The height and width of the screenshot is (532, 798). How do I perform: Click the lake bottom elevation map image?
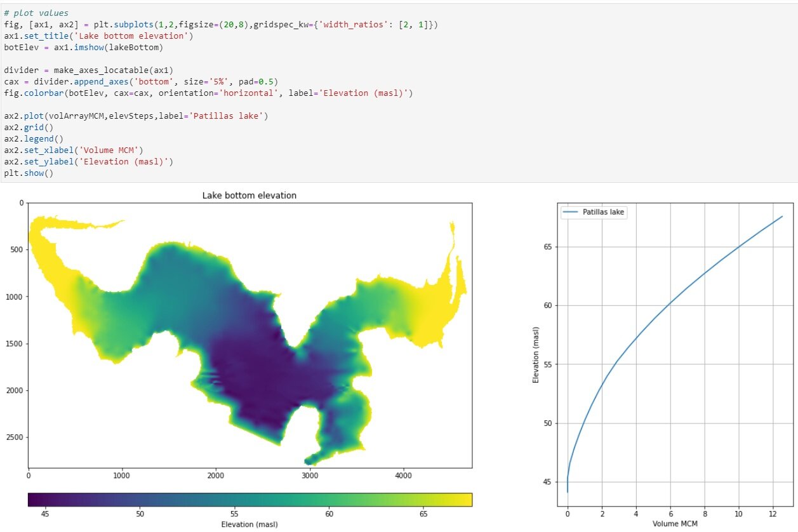pos(249,335)
